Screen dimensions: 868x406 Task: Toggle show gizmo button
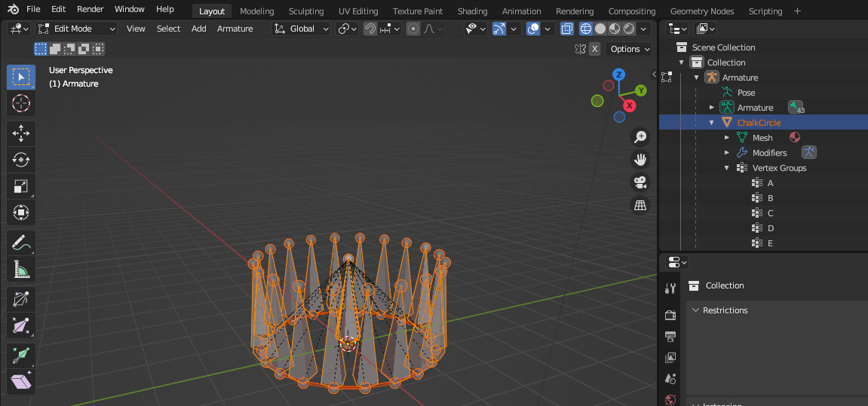[499, 29]
